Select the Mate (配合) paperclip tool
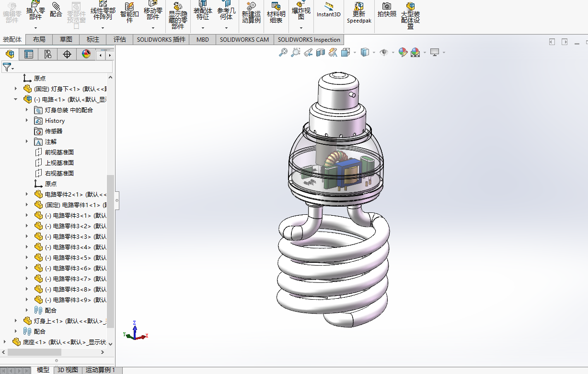This screenshot has width=588, height=374. click(56, 10)
